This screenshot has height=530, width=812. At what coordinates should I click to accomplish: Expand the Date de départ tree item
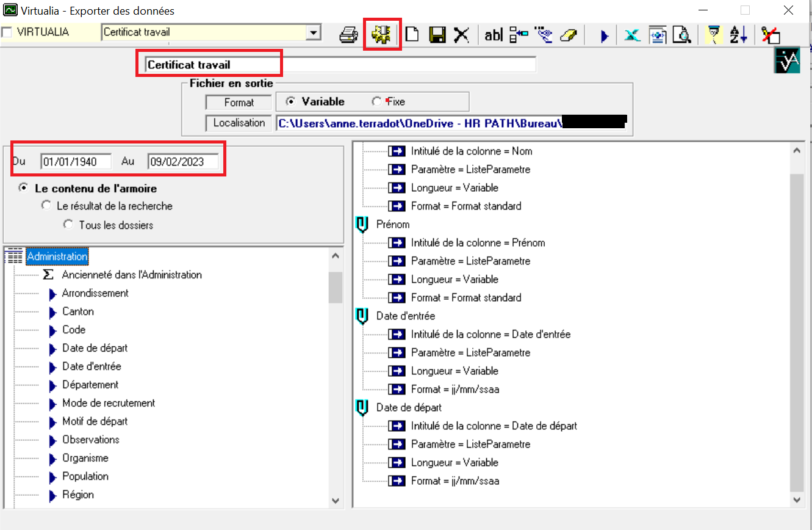point(53,349)
